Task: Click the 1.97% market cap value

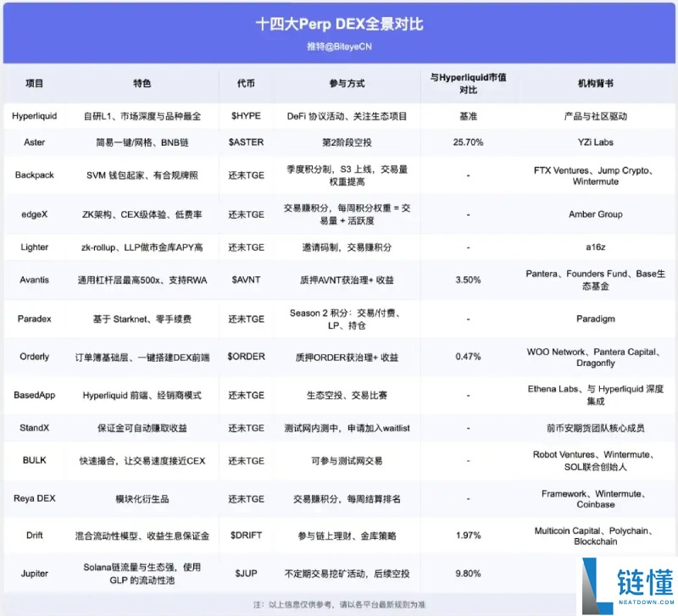Action: pos(468,536)
